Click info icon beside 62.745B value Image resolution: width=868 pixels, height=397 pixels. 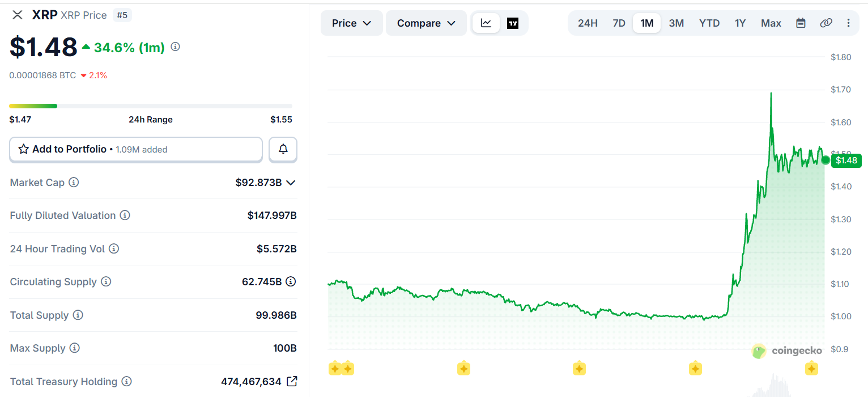[x=291, y=281]
